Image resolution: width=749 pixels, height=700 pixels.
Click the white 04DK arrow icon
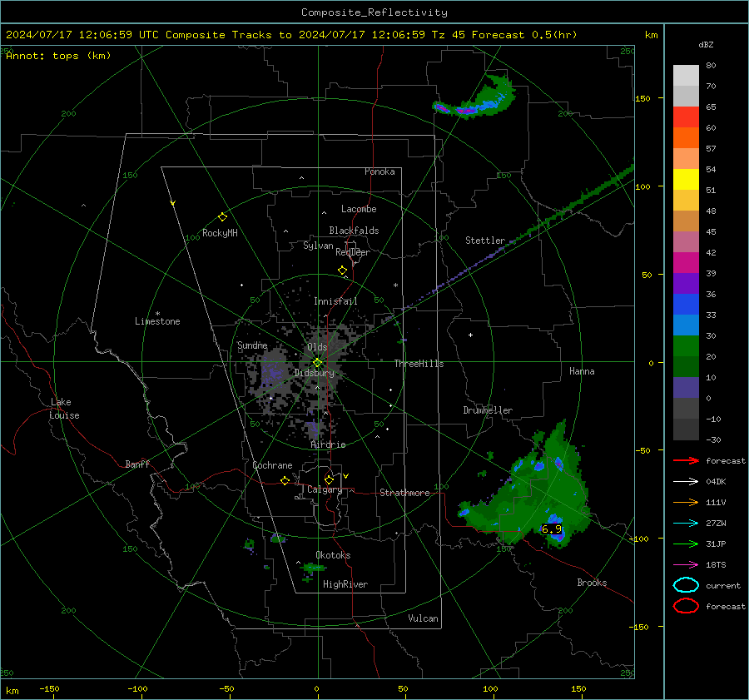point(686,482)
